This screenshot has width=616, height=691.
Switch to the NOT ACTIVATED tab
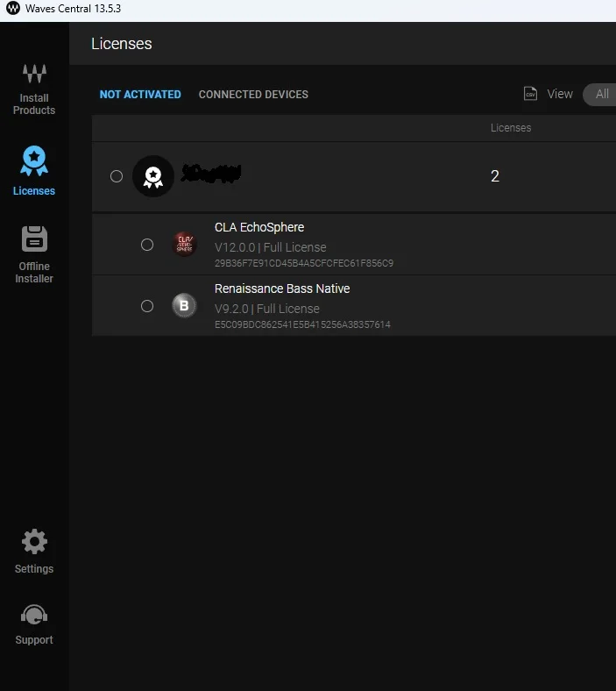click(140, 95)
